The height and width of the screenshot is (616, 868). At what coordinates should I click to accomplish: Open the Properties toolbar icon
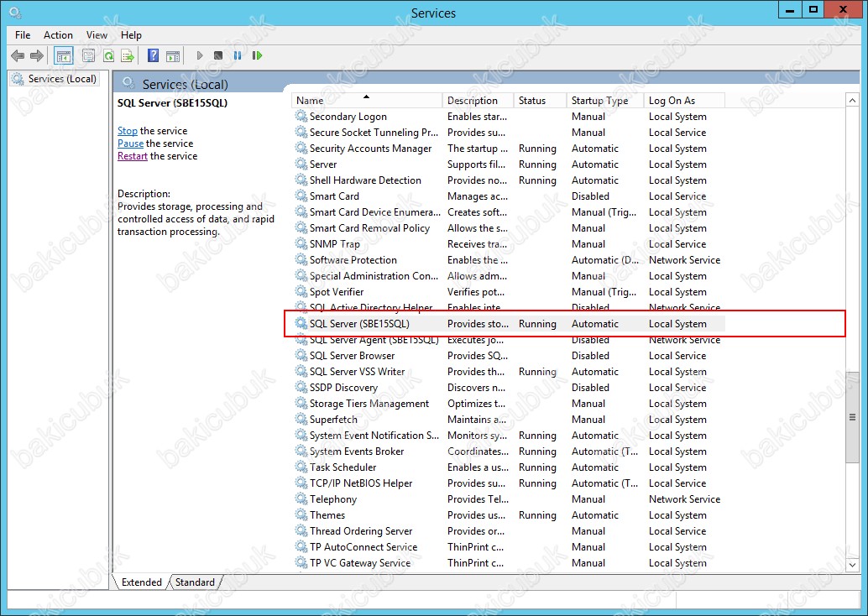click(x=89, y=55)
